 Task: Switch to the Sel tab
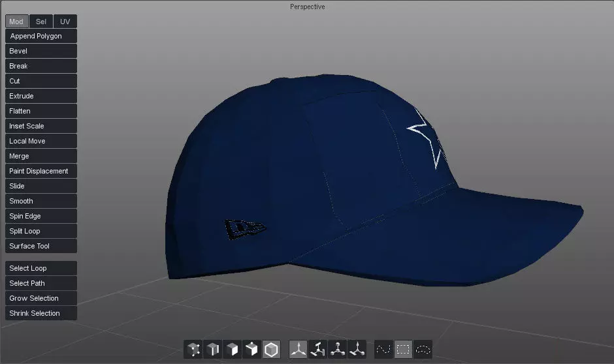point(41,22)
